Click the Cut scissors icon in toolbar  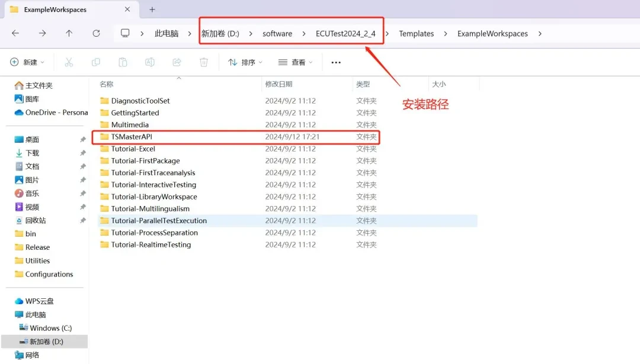69,62
